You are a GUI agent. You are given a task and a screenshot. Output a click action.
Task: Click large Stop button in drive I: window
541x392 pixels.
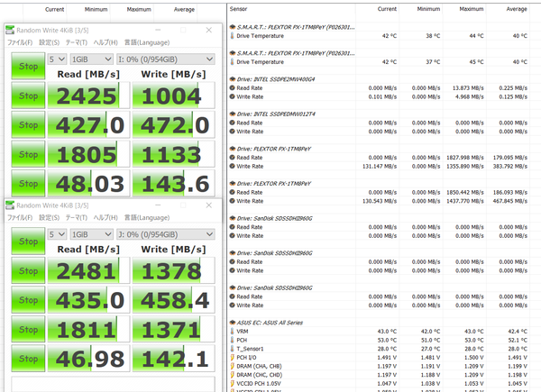click(x=28, y=66)
